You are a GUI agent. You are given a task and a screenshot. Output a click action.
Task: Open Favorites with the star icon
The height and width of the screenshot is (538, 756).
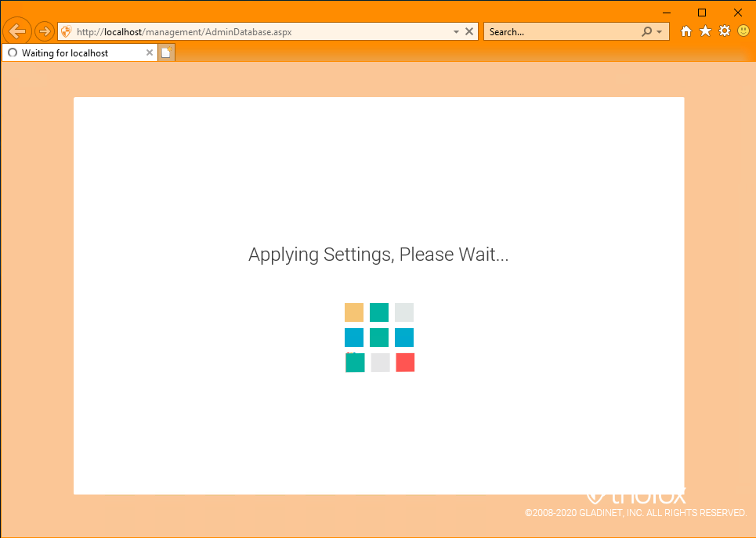coord(705,31)
